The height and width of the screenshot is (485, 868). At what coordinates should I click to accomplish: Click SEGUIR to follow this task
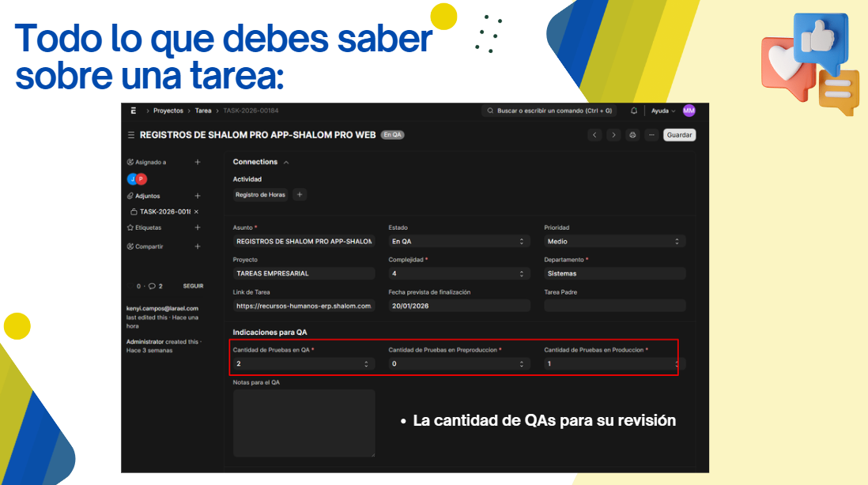click(x=193, y=286)
